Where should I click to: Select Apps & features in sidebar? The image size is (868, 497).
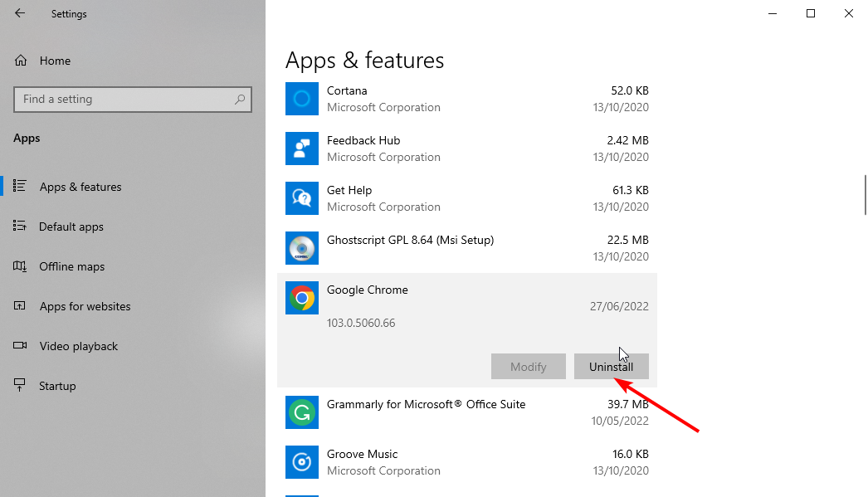tap(80, 187)
